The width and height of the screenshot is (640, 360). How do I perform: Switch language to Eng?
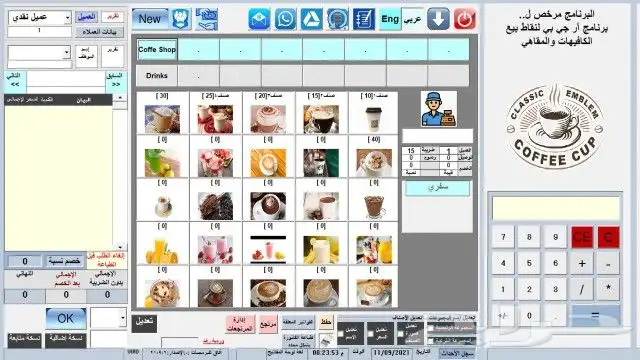point(390,19)
